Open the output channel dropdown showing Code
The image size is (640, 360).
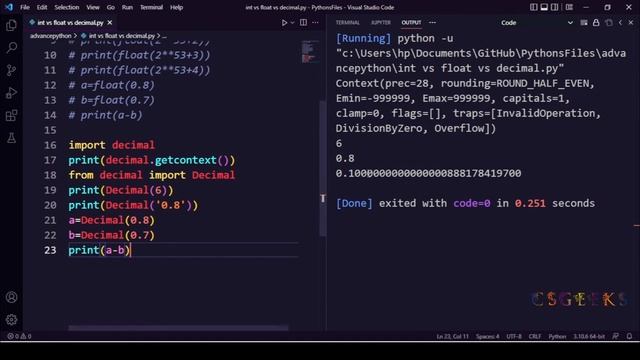pyautogui.click(x=536, y=23)
